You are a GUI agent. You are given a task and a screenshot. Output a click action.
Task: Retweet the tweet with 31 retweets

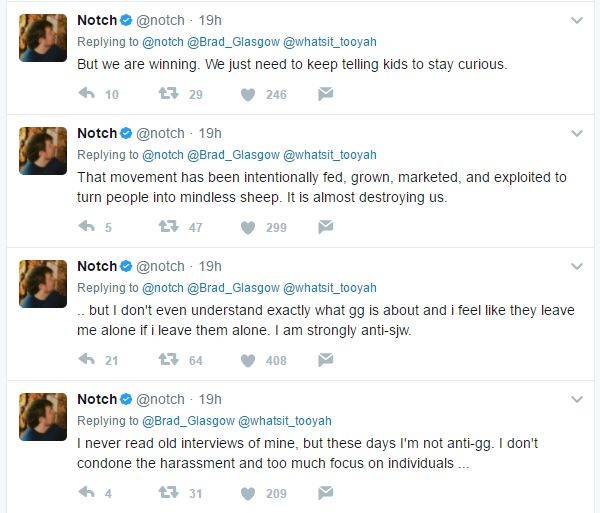click(x=169, y=493)
